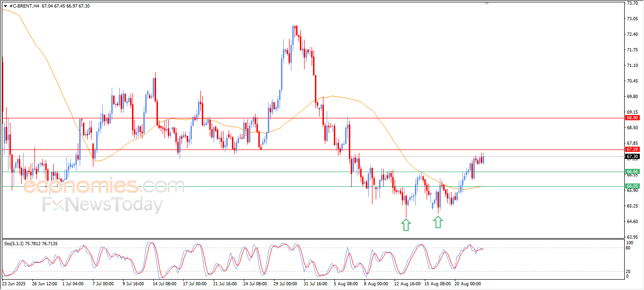The height and width of the screenshot is (290, 644).
Task: Click the 26 Jun 12:00 time label
Action: pos(44,284)
